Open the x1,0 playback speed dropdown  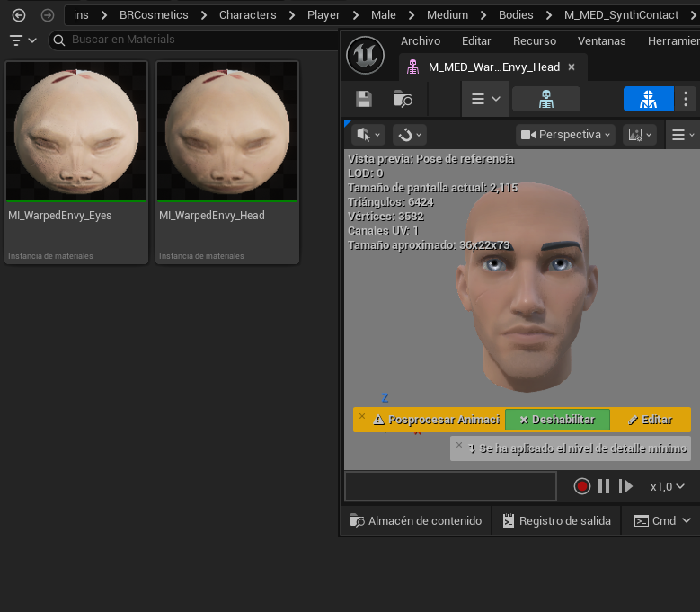[x=667, y=486]
